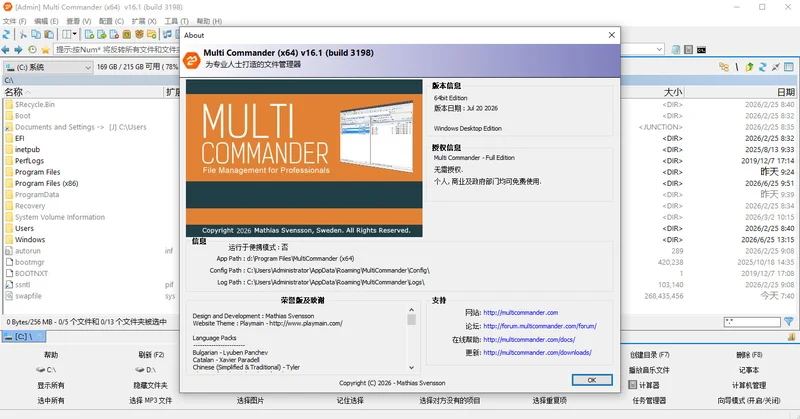Select the Program Files (x86) folder
The height and width of the screenshot is (419, 800).
[46, 183]
